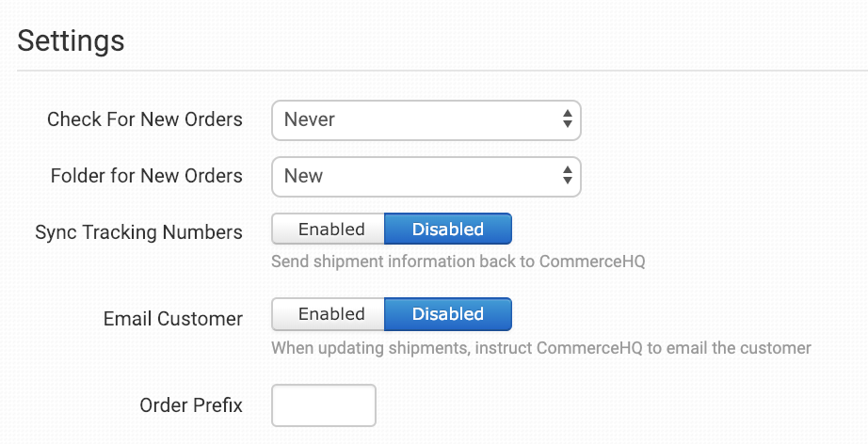The width and height of the screenshot is (868, 444).
Task: Click the Sync Tracking Numbers label
Action: 138,232
